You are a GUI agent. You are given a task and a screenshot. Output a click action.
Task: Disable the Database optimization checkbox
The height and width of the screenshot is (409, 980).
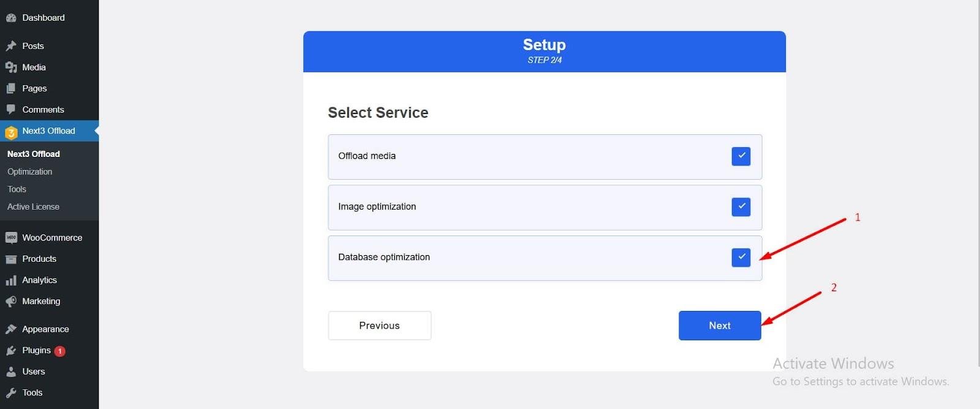(741, 258)
